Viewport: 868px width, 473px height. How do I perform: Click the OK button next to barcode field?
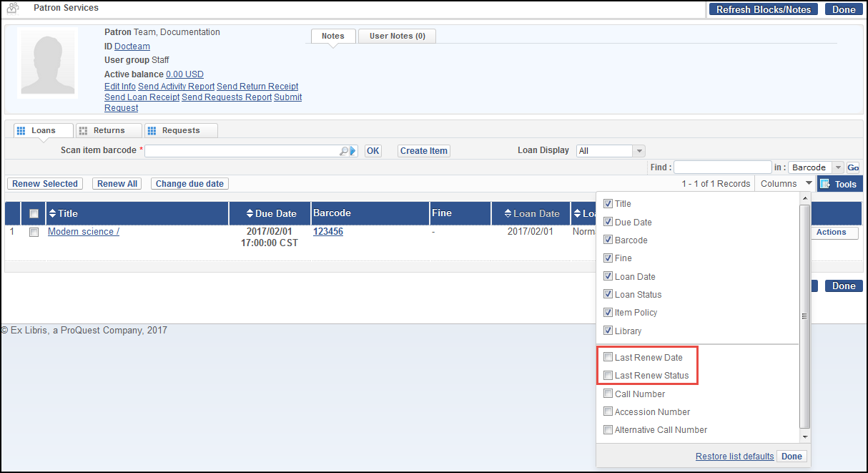click(373, 151)
